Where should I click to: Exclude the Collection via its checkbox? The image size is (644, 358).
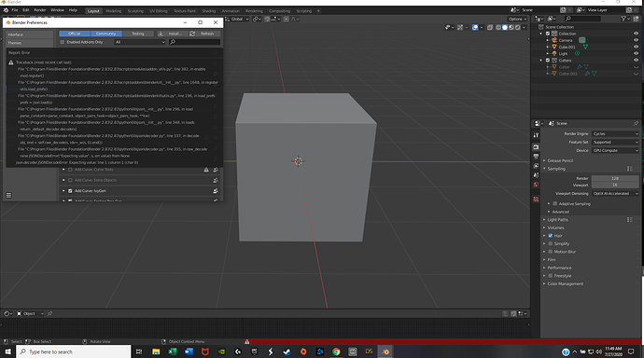(548, 34)
